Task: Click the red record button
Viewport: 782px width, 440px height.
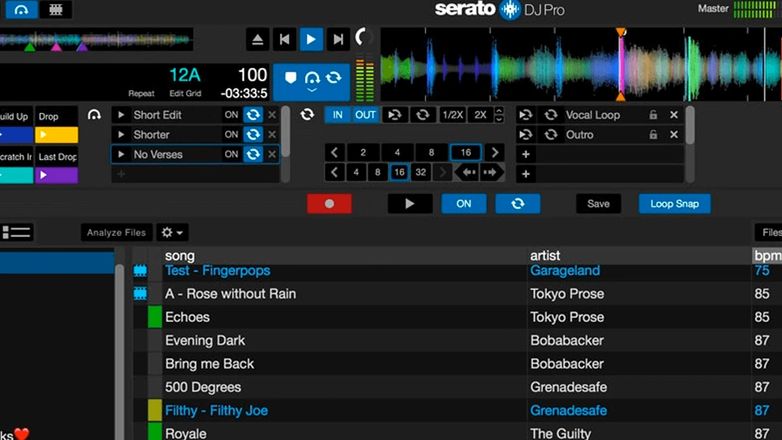Action: click(329, 204)
